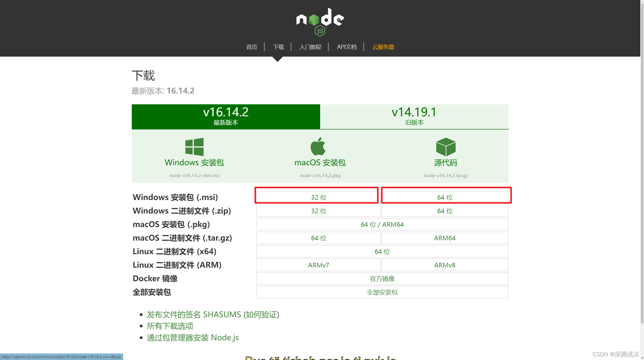Open the 云服务器 menu link

click(383, 47)
